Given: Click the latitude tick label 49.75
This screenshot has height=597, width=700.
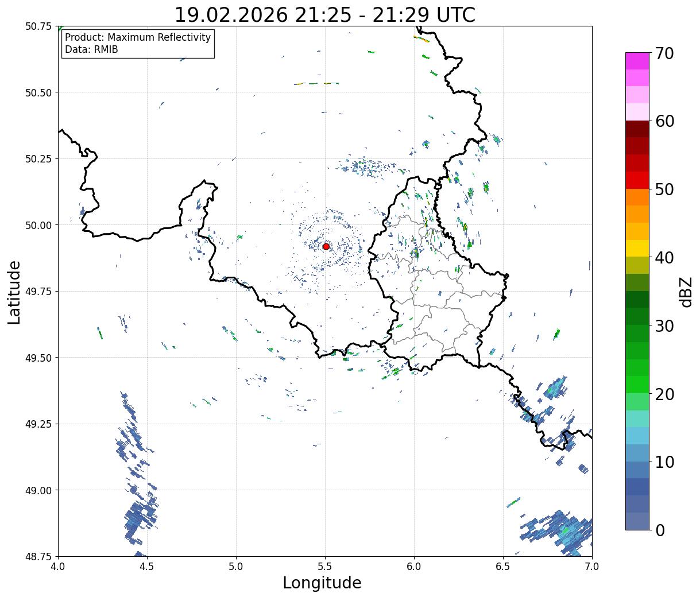Looking at the screenshot, I should [x=39, y=292].
